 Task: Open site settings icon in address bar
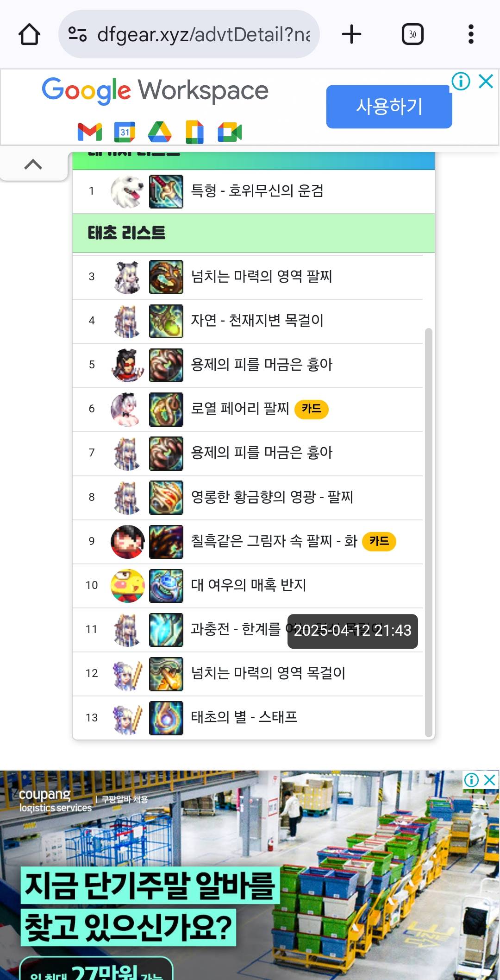point(77,34)
